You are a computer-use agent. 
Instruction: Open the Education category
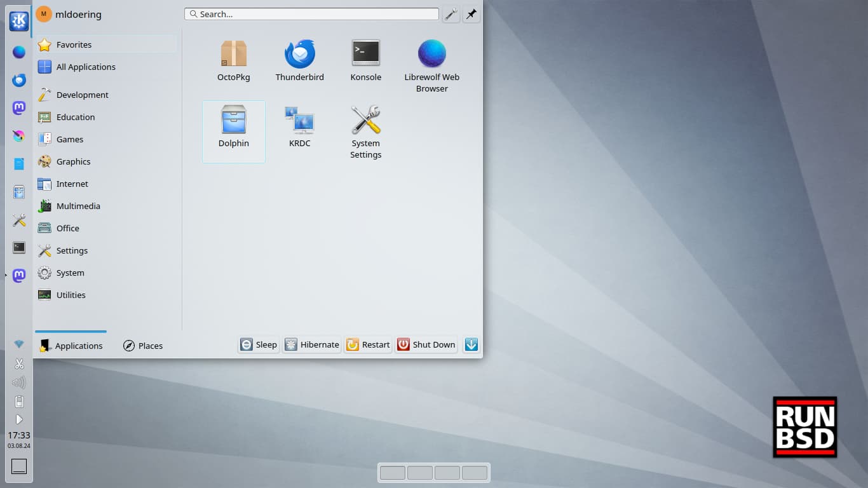click(x=106, y=117)
